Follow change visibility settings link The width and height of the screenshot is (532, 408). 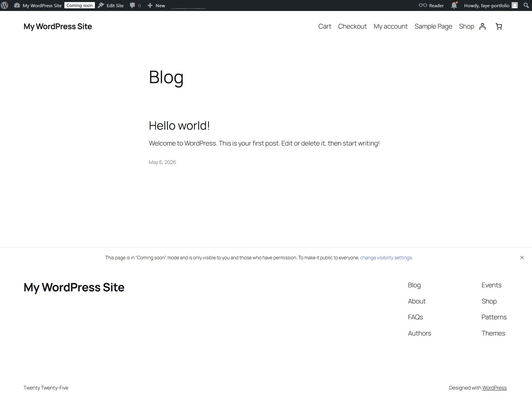pyautogui.click(x=386, y=258)
